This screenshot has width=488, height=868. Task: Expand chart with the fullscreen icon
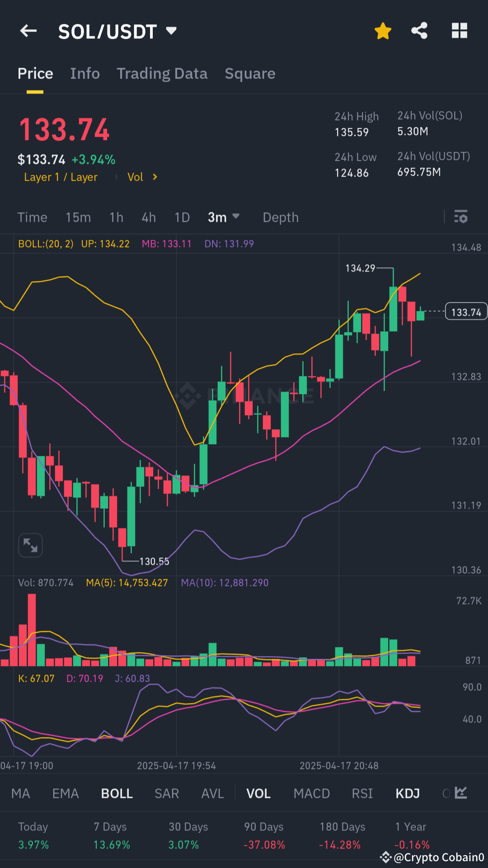tap(30, 545)
